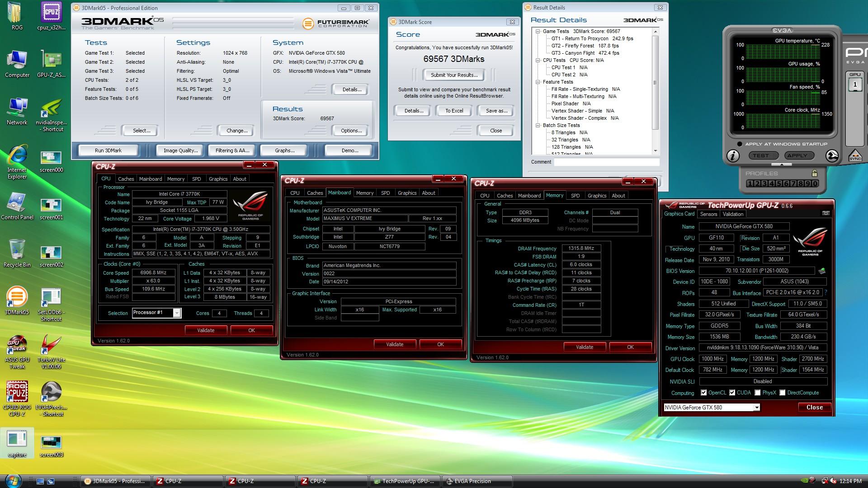Click Validate in the Memory CPU-Z window
This screenshot has height=488, width=868.
tap(585, 347)
